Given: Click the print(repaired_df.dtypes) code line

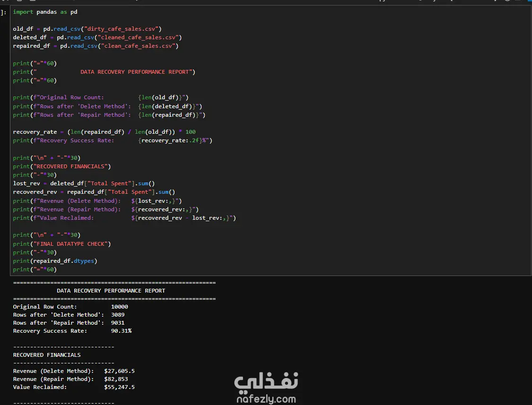Looking at the screenshot, I should pos(55,261).
